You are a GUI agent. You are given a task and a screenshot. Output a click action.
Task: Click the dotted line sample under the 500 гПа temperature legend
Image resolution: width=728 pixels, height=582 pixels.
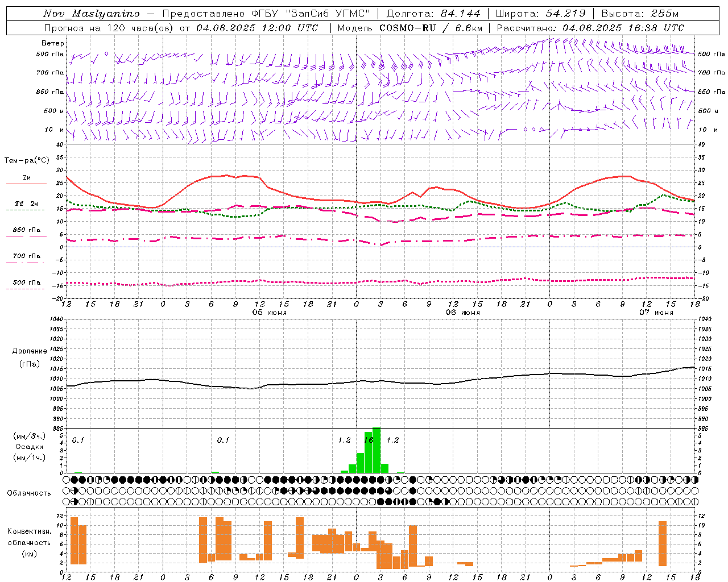click(25, 289)
